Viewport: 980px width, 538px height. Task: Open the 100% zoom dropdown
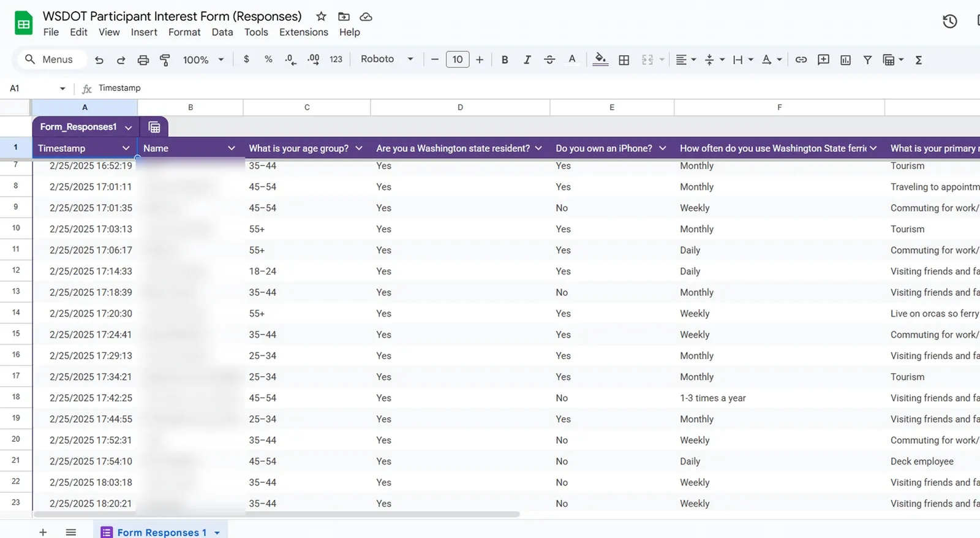coord(203,59)
